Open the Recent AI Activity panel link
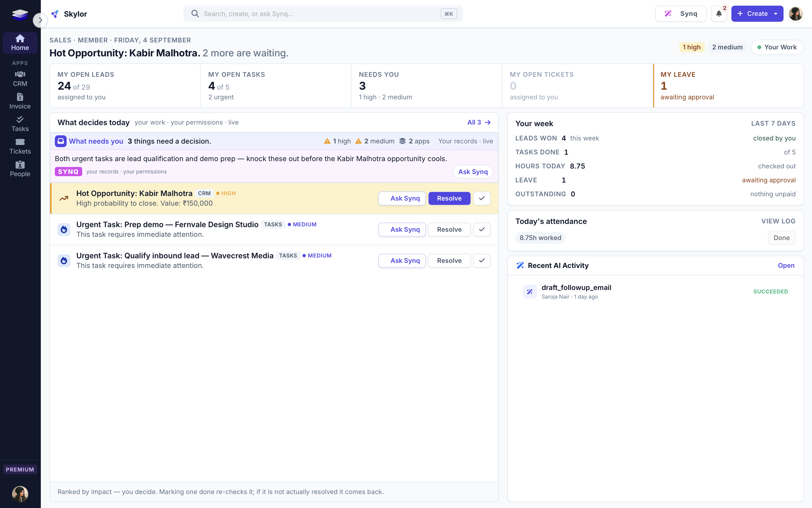The height and width of the screenshot is (508, 812). point(786,266)
